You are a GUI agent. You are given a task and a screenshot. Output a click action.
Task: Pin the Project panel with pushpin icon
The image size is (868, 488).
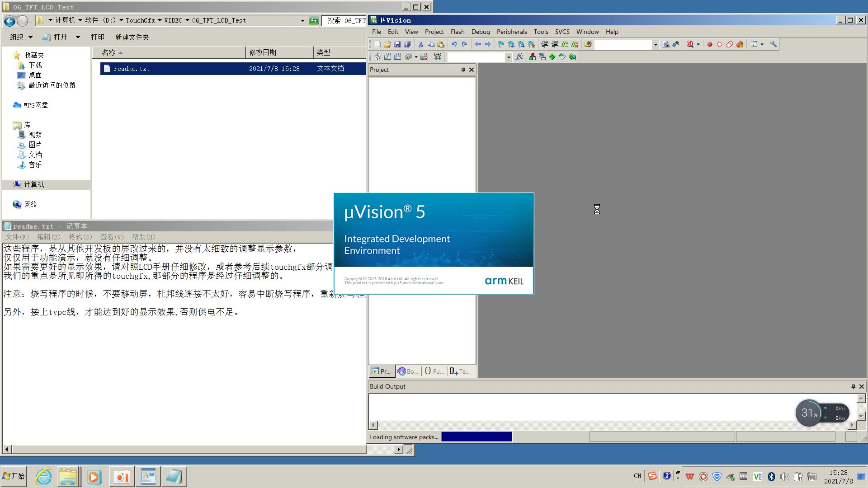pyautogui.click(x=463, y=70)
